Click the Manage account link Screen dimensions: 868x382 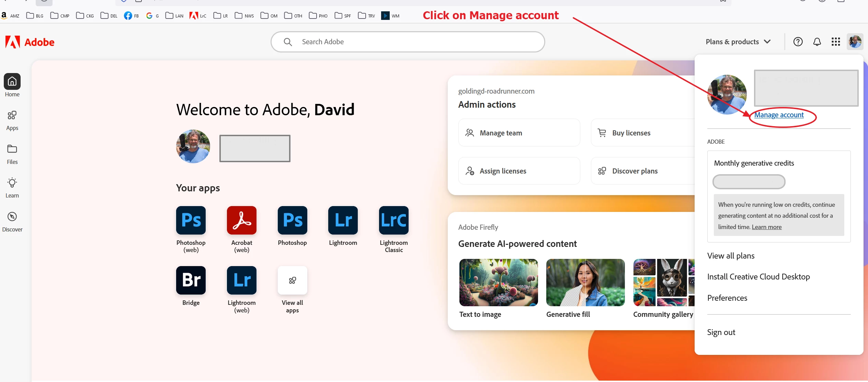click(x=779, y=115)
